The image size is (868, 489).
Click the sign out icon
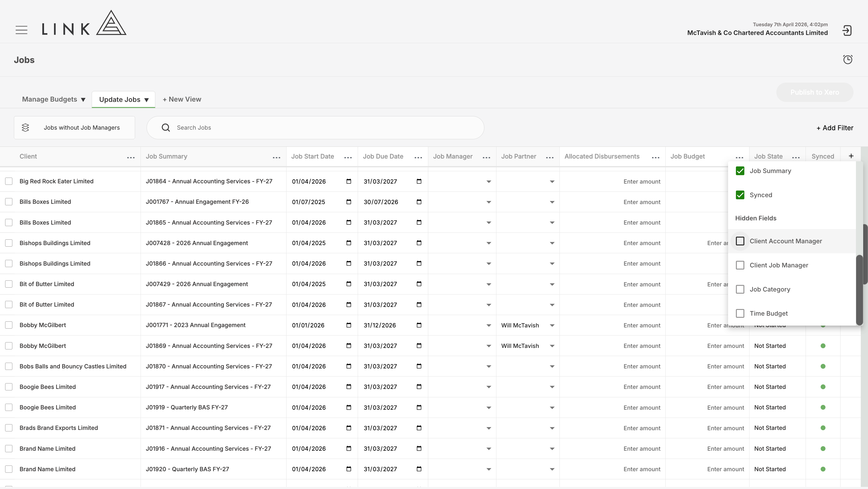tap(847, 31)
